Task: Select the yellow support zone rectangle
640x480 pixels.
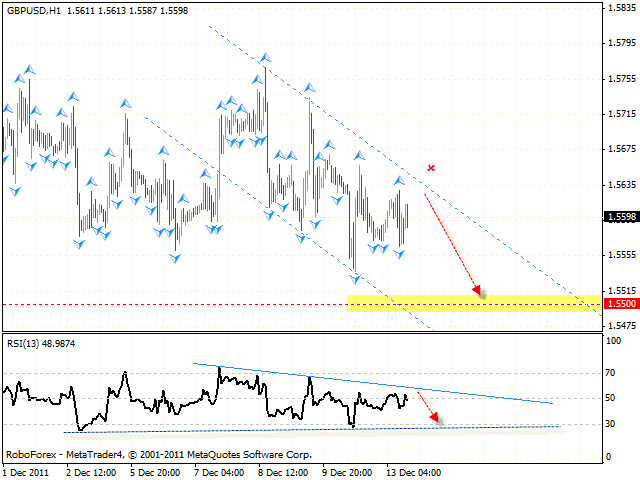Action: pos(470,303)
